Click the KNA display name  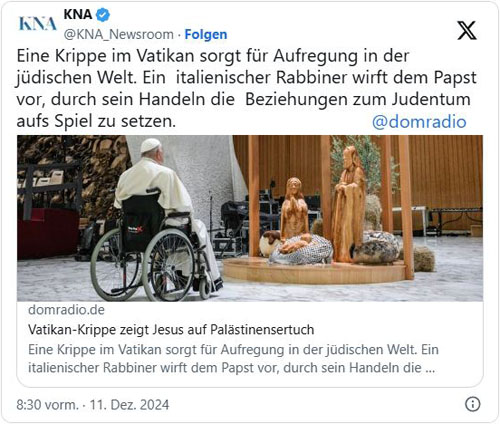click(78, 14)
